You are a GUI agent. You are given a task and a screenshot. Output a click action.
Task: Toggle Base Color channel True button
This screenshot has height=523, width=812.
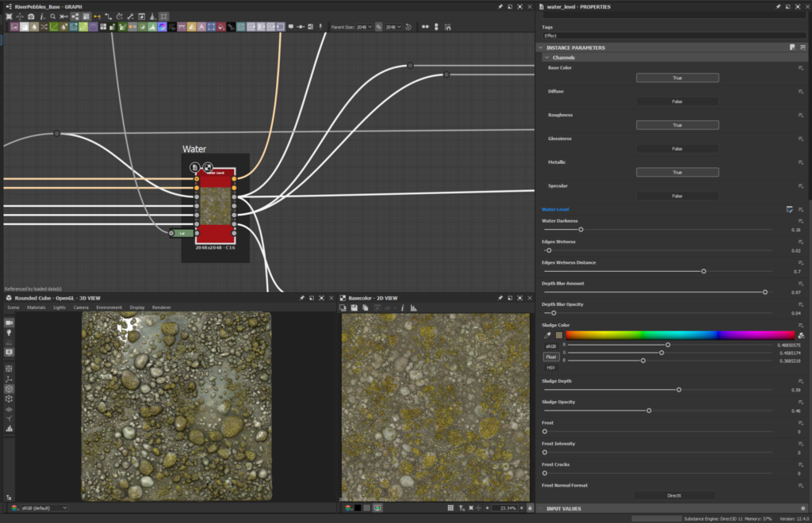pyautogui.click(x=677, y=78)
